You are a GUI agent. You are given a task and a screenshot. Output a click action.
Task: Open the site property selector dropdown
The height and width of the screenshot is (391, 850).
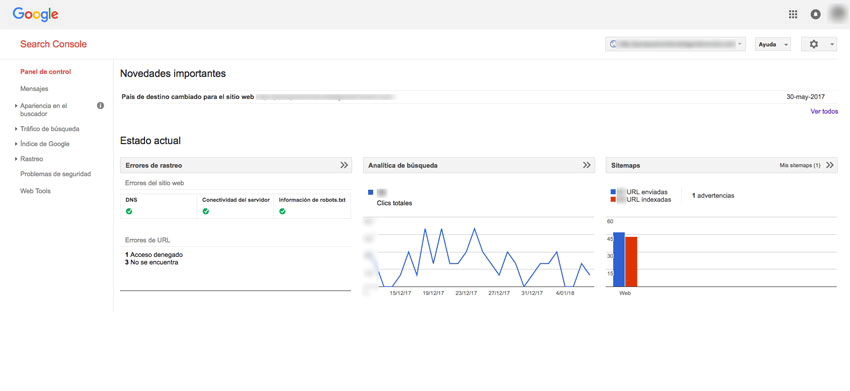675,44
